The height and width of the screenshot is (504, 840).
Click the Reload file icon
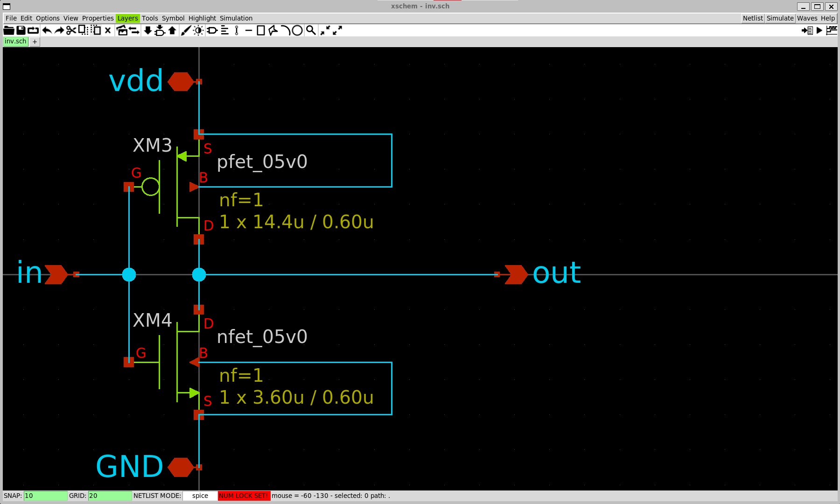click(x=33, y=30)
